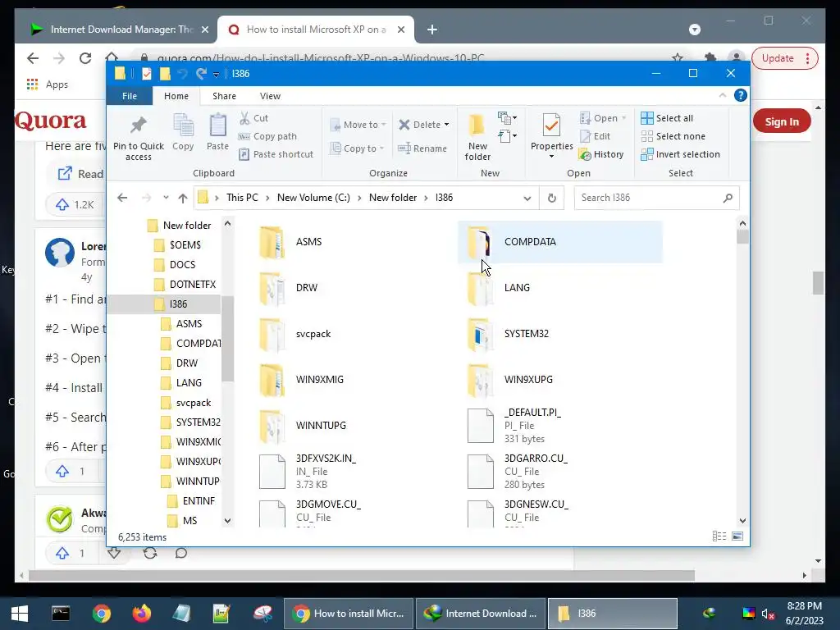Click Chrome Update button
840x630 pixels.
(784, 58)
